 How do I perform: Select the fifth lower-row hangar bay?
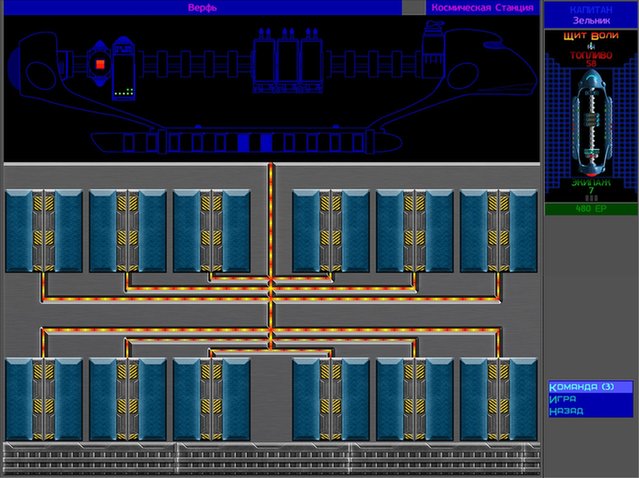tap(415, 399)
